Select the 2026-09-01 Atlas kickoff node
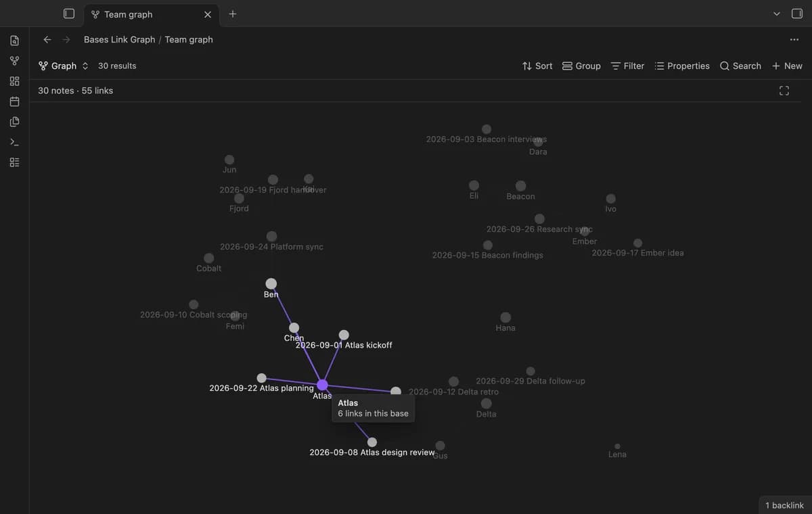The height and width of the screenshot is (514, 812). click(x=344, y=335)
